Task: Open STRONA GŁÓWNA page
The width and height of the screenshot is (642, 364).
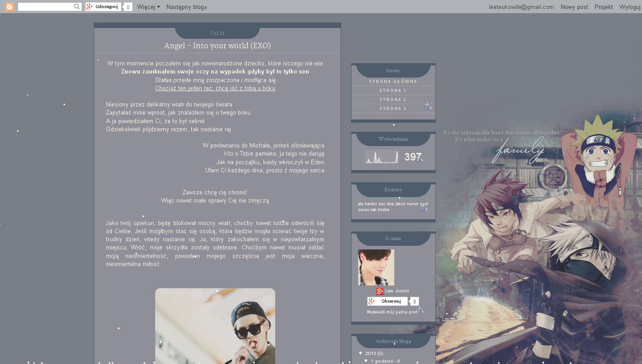Action: pyautogui.click(x=393, y=82)
